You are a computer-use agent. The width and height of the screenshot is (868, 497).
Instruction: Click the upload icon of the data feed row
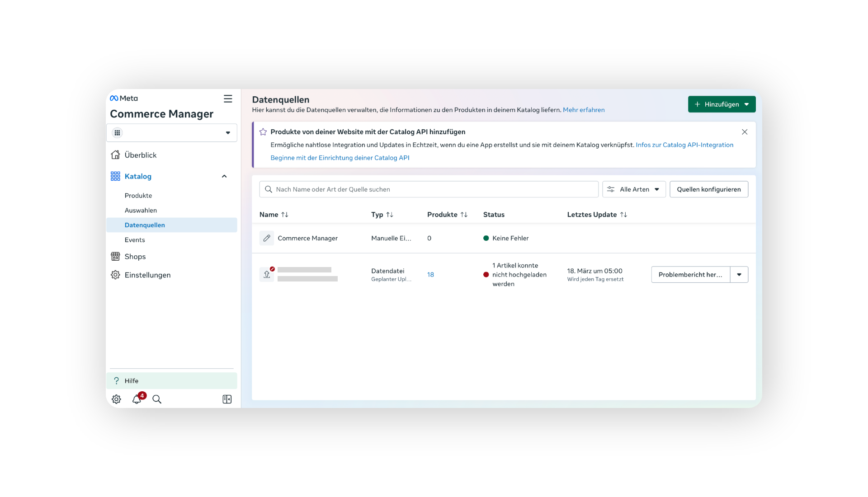tap(267, 274)
